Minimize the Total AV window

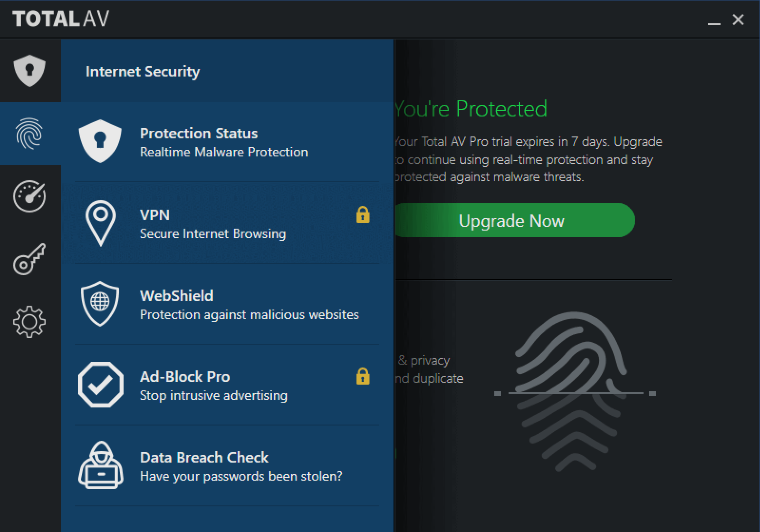[x=714, y=19]
